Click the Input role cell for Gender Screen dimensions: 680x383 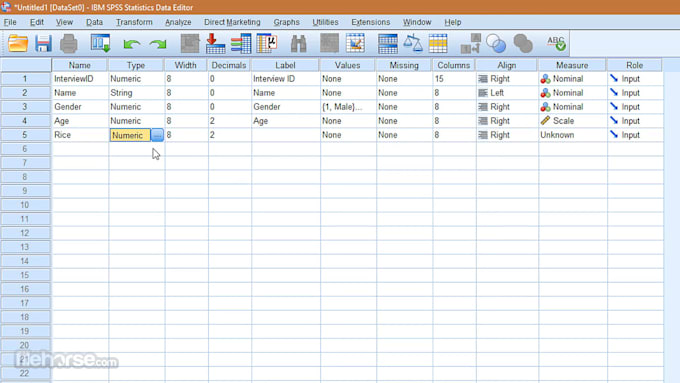point(635,107)
